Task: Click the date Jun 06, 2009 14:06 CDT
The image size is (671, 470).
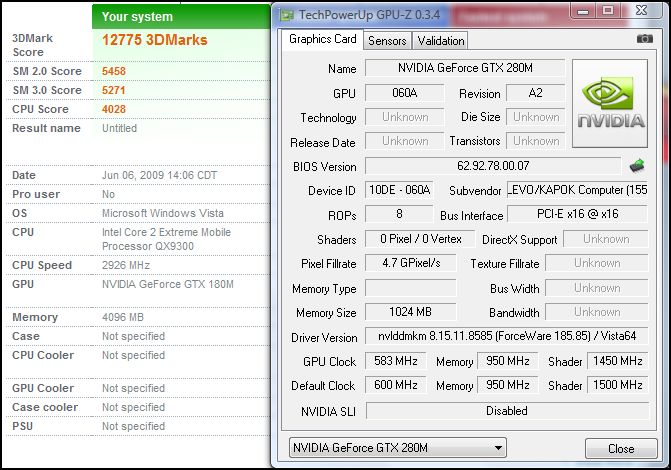Action: coord(159,175)
